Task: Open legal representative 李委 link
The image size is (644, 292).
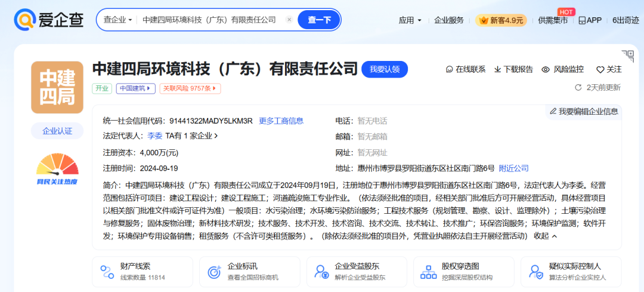Action: [x=155, y=136]
